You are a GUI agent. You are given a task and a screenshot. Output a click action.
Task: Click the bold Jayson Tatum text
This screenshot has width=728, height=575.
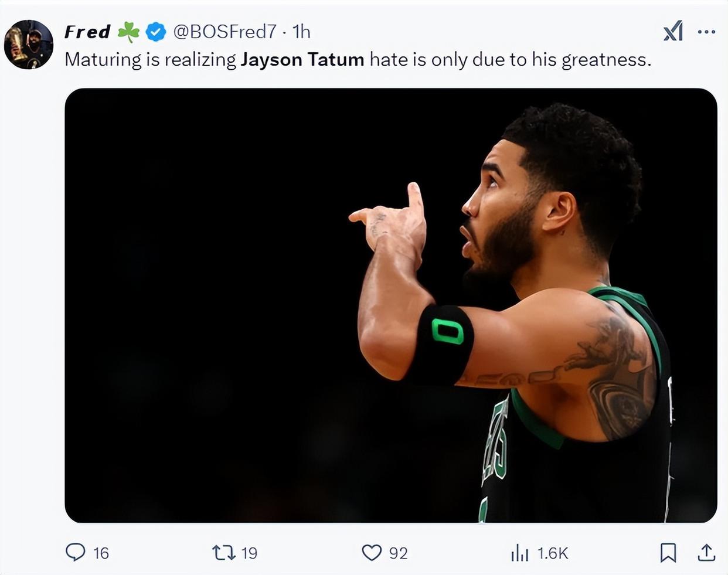tap(302, 59)
